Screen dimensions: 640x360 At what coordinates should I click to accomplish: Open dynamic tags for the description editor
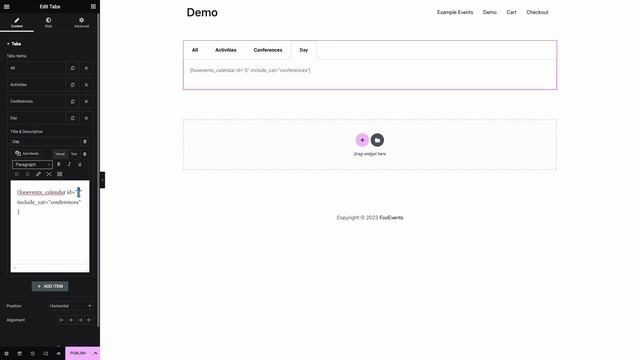(85, 154)
